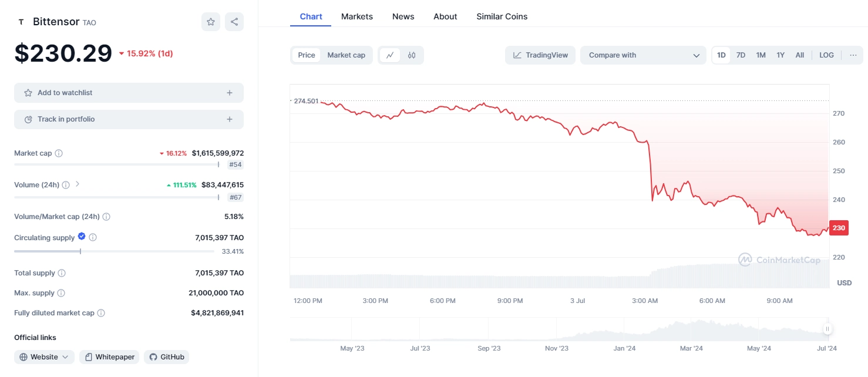This screenshot has height=377, width=868.
Task: Select the candlestick chart view icon
Action: [412, 55]
